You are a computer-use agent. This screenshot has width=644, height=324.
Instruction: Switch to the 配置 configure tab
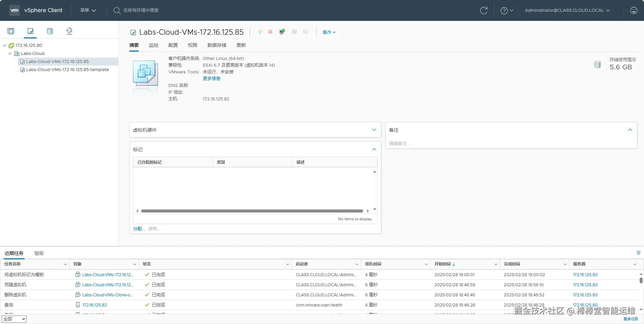173,45
